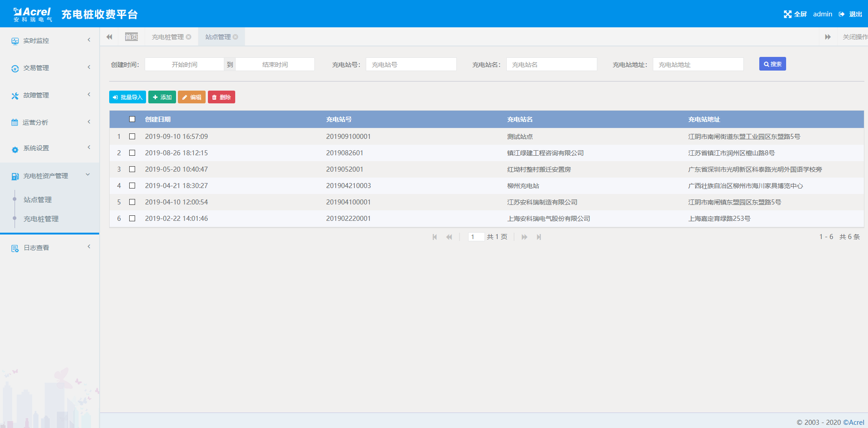The width and height of the screenshot is (868, 428).
Task: Expand the 实时监控 menu chevron
Action: pyautogui.click(x=89, y=40)
